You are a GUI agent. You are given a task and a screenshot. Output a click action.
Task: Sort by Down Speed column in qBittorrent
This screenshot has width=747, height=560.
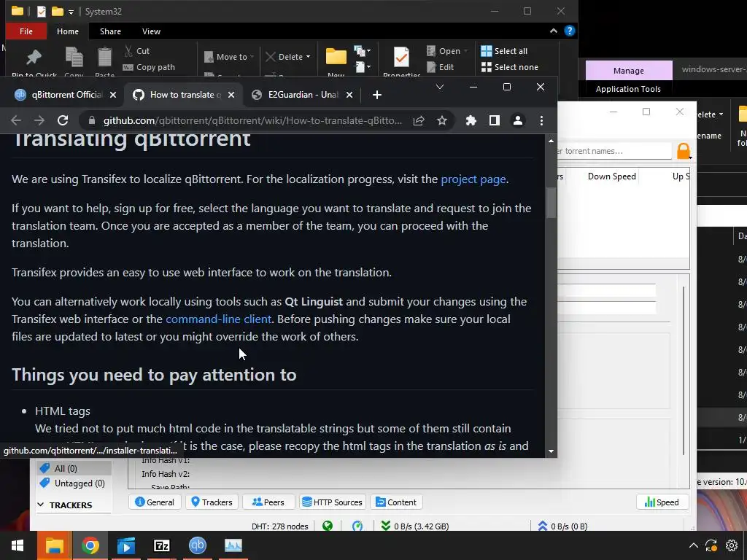[x=612, y=176]
